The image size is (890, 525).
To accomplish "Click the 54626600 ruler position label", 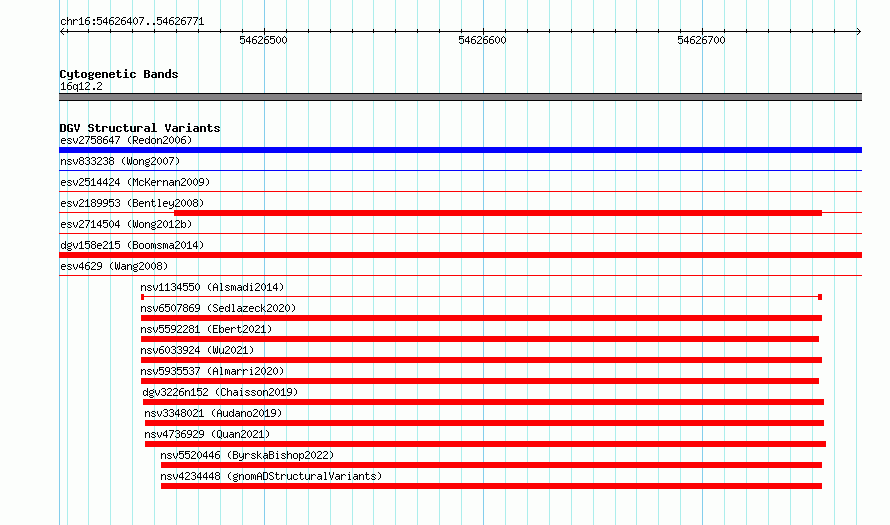I will [x=482, y=40].
